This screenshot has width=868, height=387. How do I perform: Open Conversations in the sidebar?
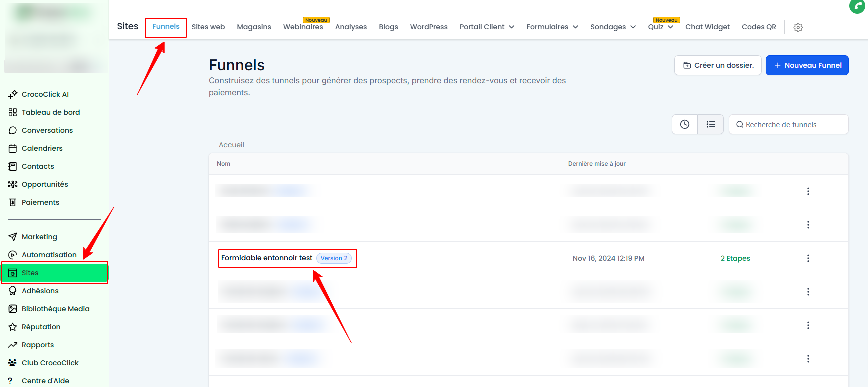[x=47, y=130]
